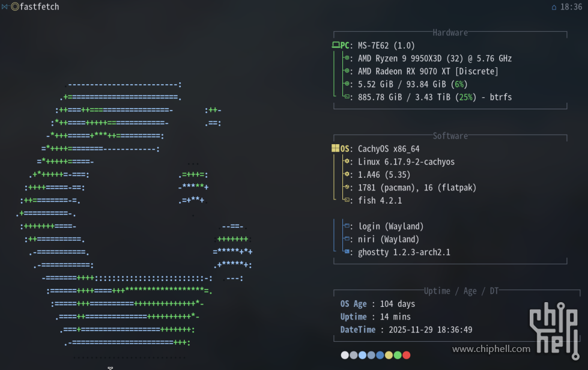The image size is (588, 370).
Task: Click the memory icon next to 5.52 GiB
Action: 347,84
